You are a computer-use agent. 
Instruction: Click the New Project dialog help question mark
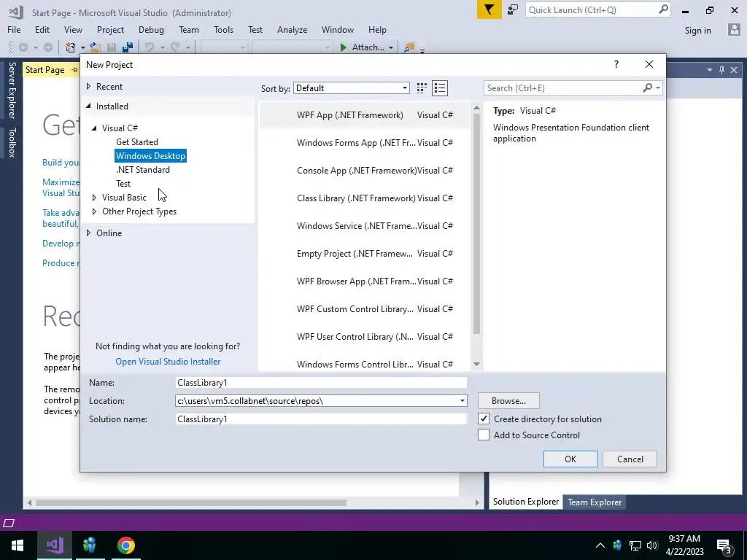tap(616, 64)
